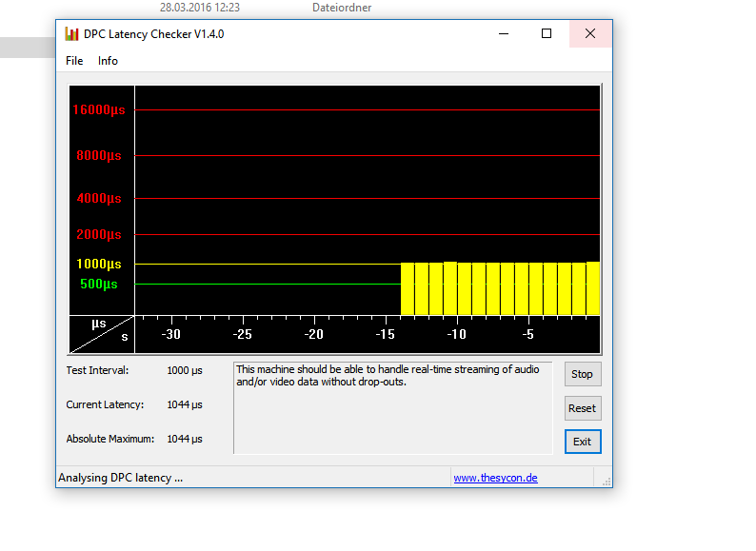The width and height of the screenshot is (756, 551).
Task: Click the -20 seconds axis label
Action: pos(313,335)
